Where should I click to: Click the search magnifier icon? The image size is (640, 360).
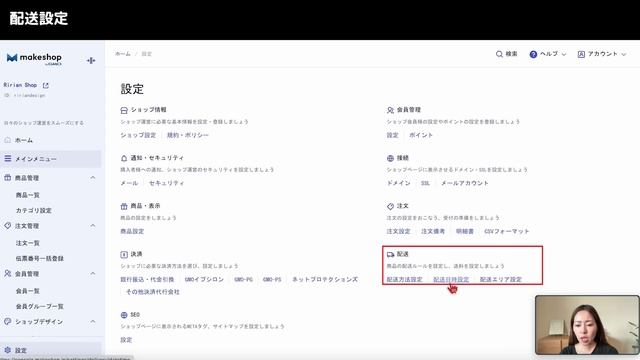499,54
